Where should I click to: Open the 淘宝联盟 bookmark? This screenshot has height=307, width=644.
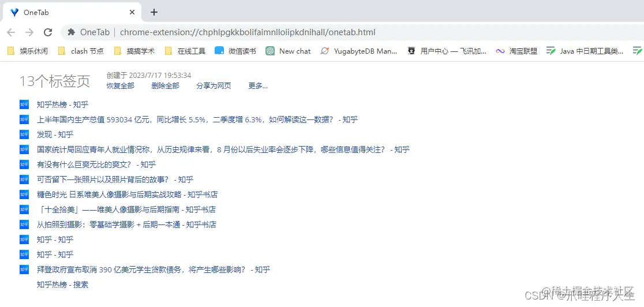pyautogui.click(x=516, y=51)
